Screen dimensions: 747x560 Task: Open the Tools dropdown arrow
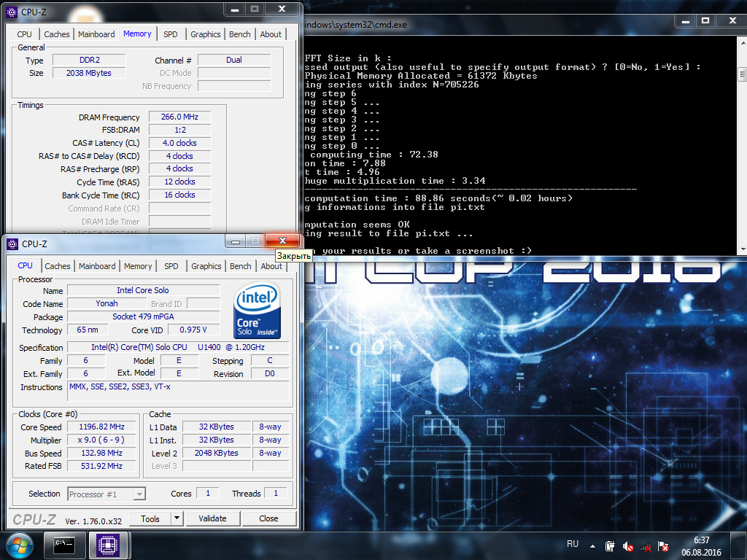(x=177, y=518)
